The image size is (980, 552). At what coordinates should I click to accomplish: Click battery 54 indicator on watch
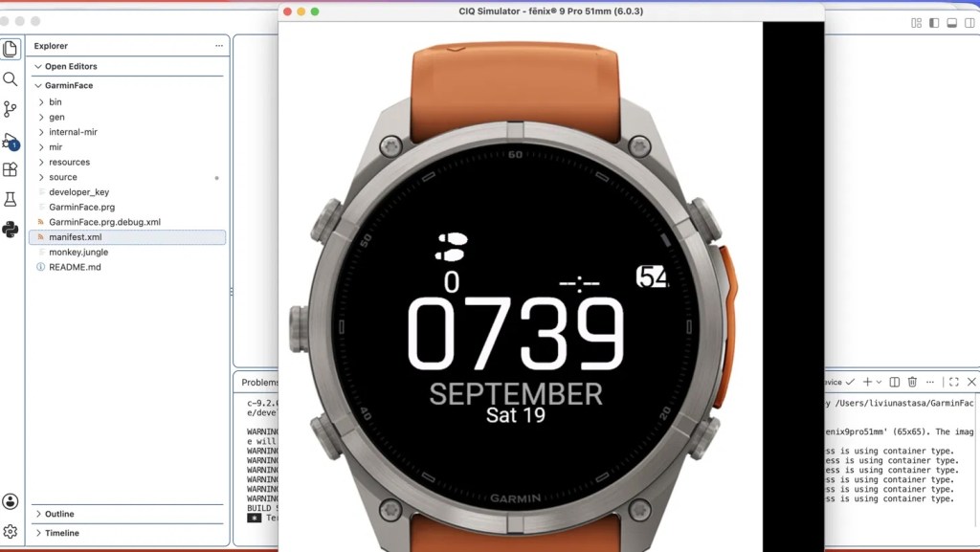click(x=653, y=276)
